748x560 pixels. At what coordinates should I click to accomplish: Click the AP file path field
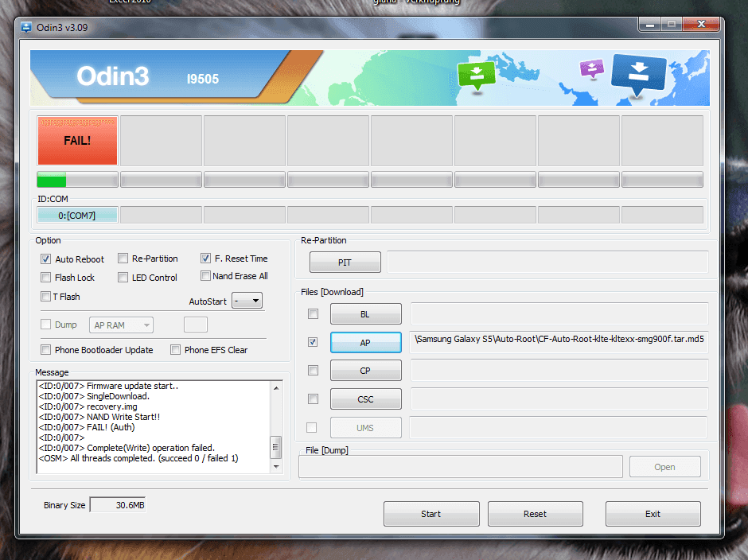coord(559,343)
